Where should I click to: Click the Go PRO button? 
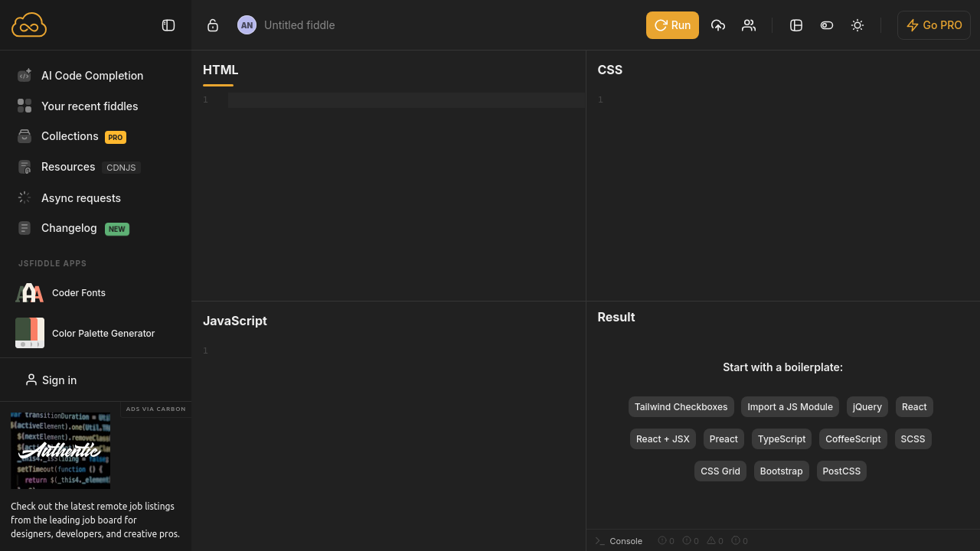(934, 25)
